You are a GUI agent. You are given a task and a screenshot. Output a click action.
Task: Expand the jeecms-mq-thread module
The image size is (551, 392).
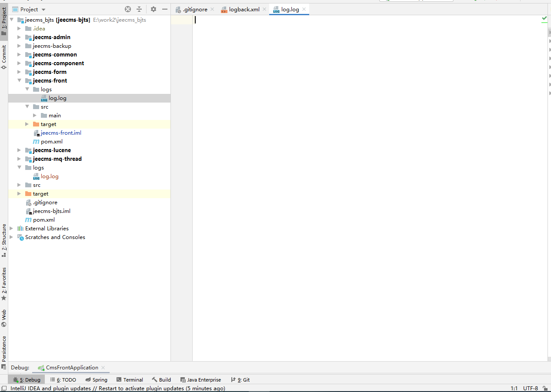(19, 159)
